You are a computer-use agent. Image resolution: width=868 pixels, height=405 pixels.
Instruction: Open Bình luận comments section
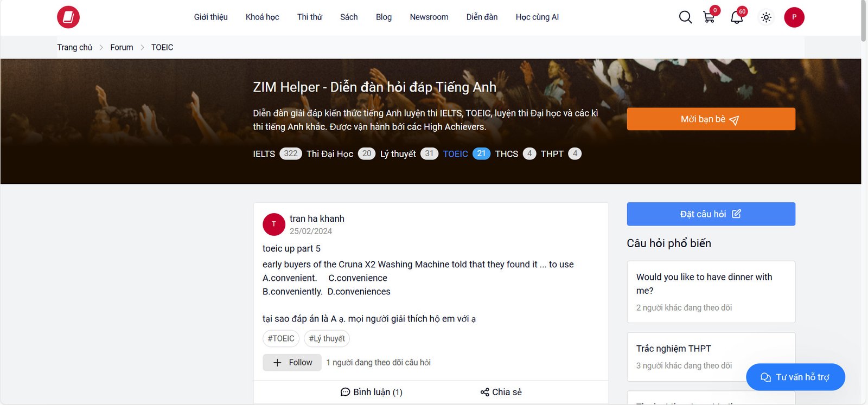click(x=372, y=392)
